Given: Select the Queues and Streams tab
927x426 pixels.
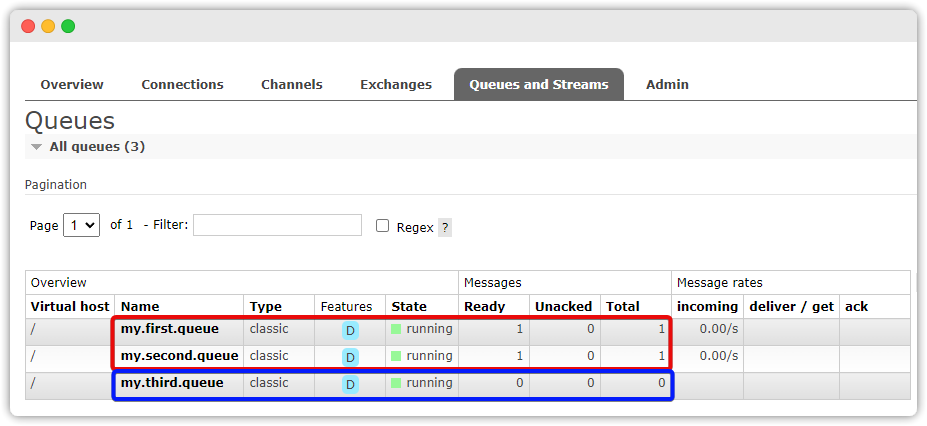Looking at the screenshot, I should [539, 84].
